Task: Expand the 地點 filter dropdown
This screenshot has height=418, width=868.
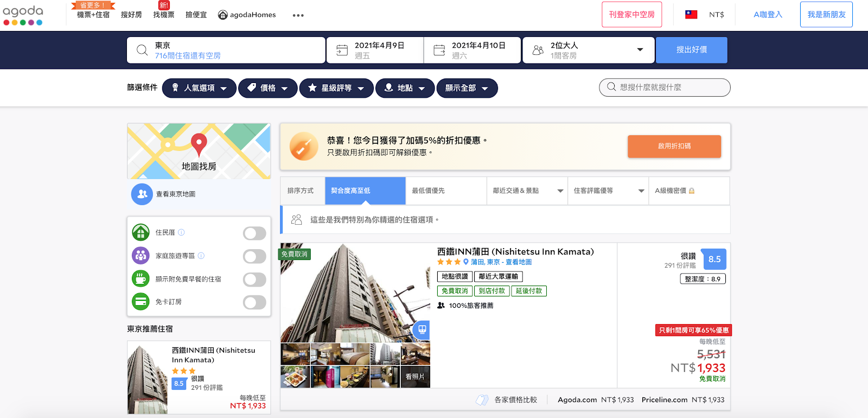Action: click(x=405, y=88)
